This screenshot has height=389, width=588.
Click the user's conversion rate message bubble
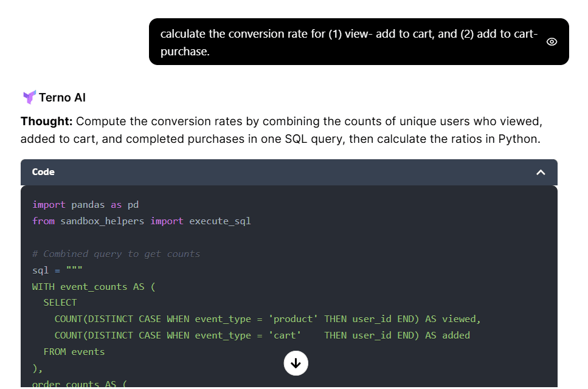click(x=348, y=42)
